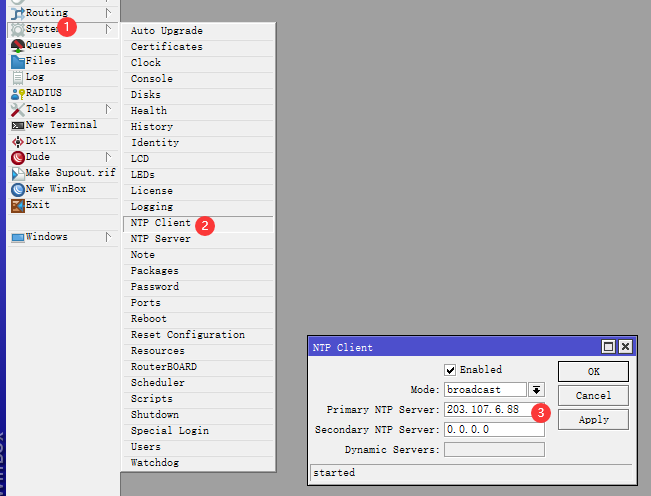The height and width of the screenshot is (496, 651).
Task: Open Health from System submenu
Action: click(x=198, y=111)
